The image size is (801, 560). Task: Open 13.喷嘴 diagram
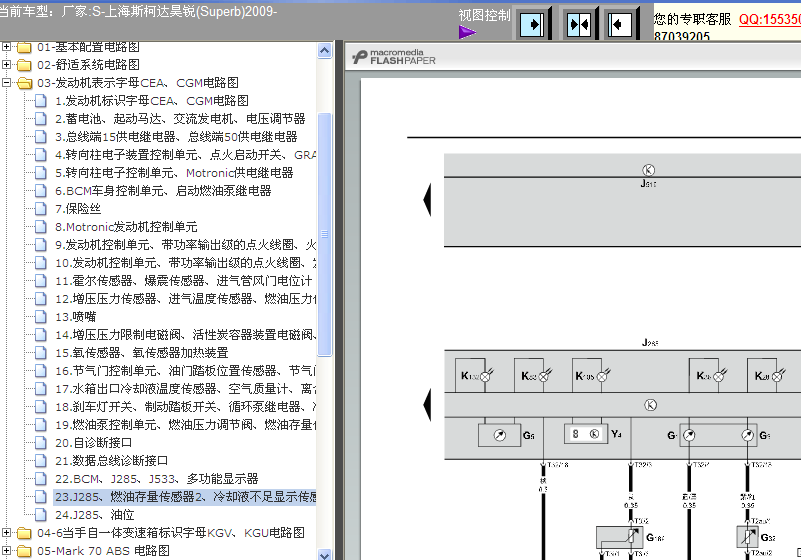pyautogui.click(x=75, y=316)
